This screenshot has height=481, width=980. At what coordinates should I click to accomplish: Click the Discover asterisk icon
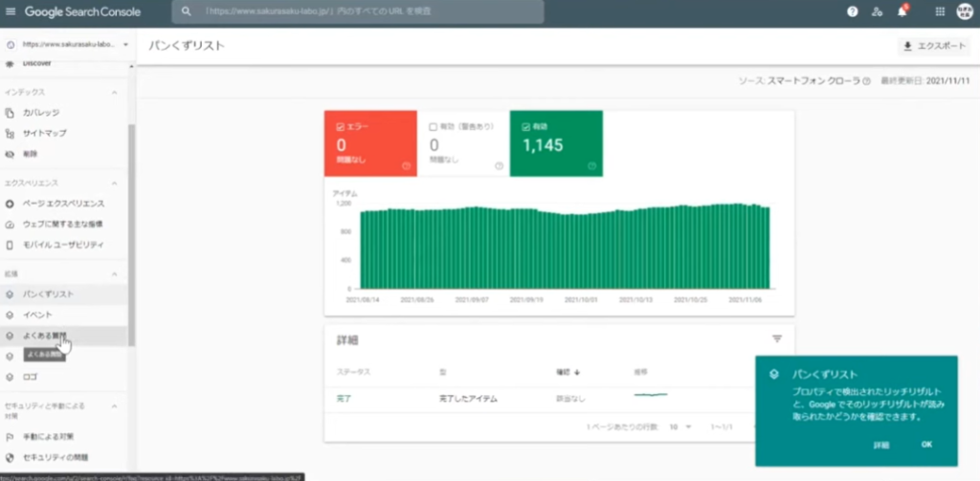pyautogui.click(x=10, y=64)
